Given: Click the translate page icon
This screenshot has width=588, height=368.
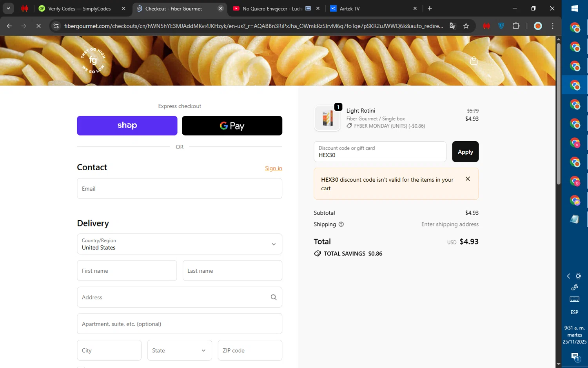Looking at the screenshot, I should tap(453, 26).
